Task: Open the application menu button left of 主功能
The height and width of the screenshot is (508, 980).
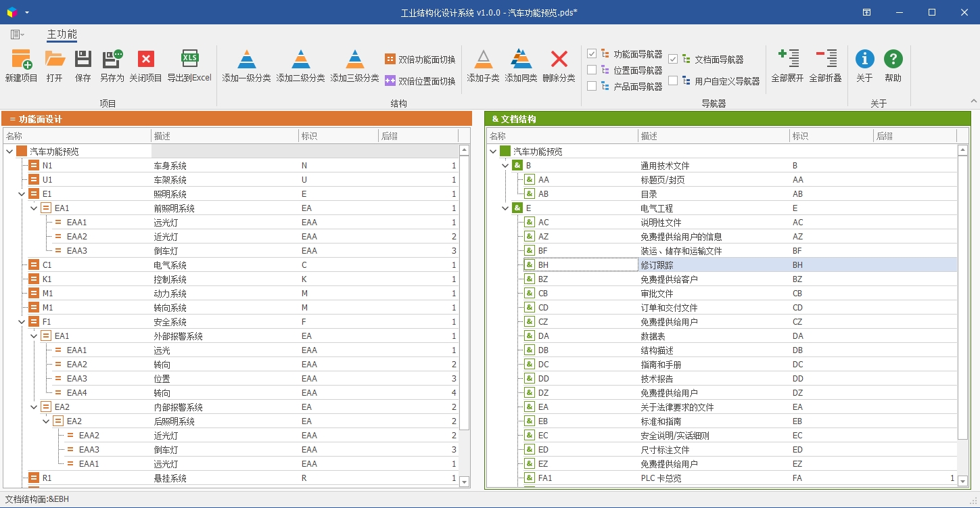Action: click(x=17, y=34)
